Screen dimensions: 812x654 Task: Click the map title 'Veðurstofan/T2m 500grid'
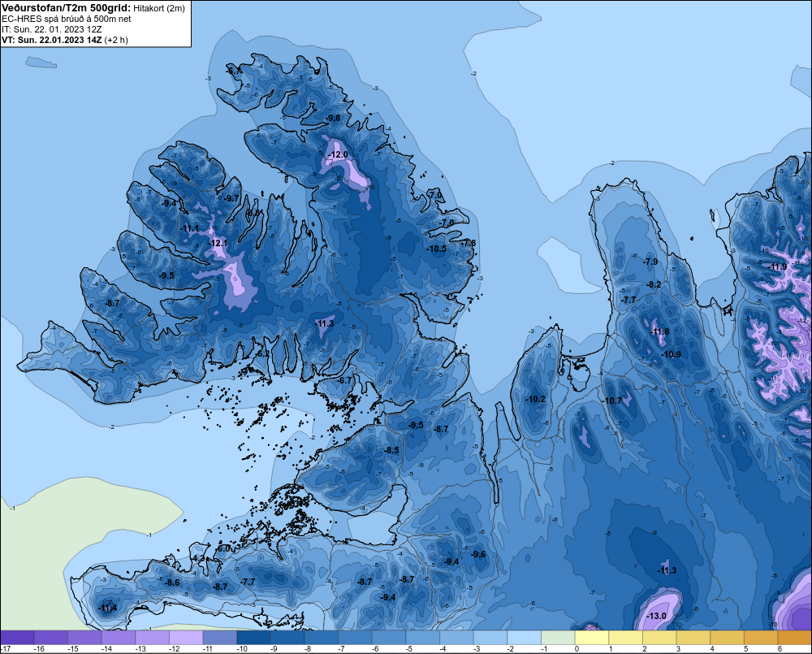click(67, 8)
